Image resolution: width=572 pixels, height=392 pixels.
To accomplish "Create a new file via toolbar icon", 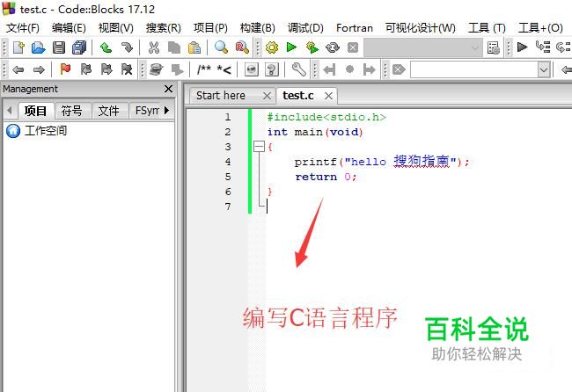I will point(18,47).
